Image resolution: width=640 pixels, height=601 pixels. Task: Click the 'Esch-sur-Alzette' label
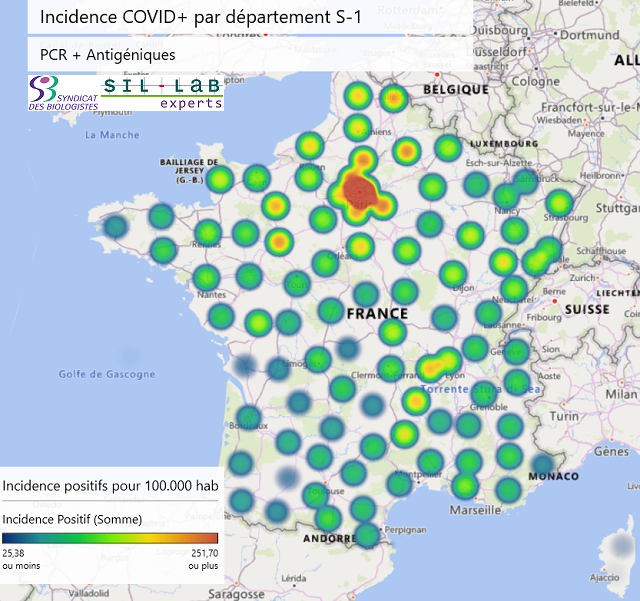[x=499, y=162]
